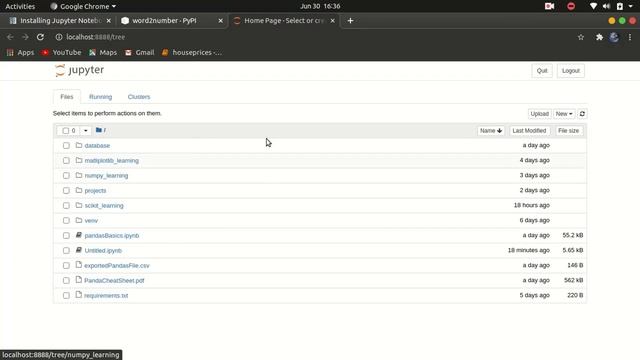The width and height of the screenshot is (640, 360).
Task: Open exportedPandasFile.csv link
Action: (x=117, y=265)
